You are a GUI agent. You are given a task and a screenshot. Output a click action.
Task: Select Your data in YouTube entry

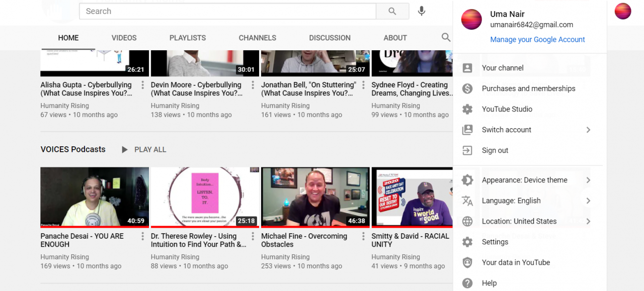[530, 262]
